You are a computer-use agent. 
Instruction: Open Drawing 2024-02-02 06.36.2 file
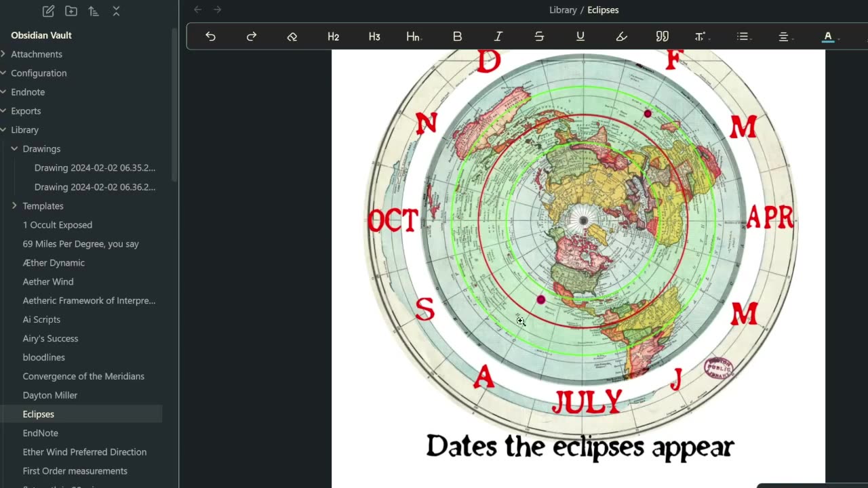tap(95, 187)
